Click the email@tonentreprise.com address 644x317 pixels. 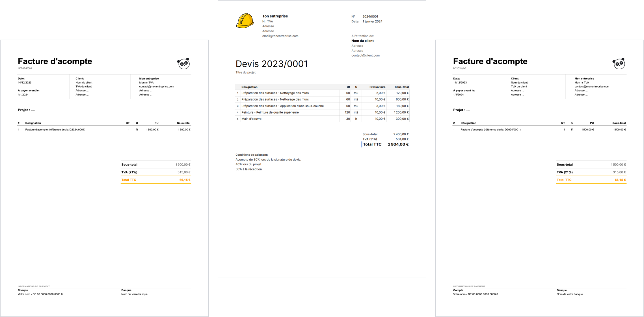coord(280,36)
